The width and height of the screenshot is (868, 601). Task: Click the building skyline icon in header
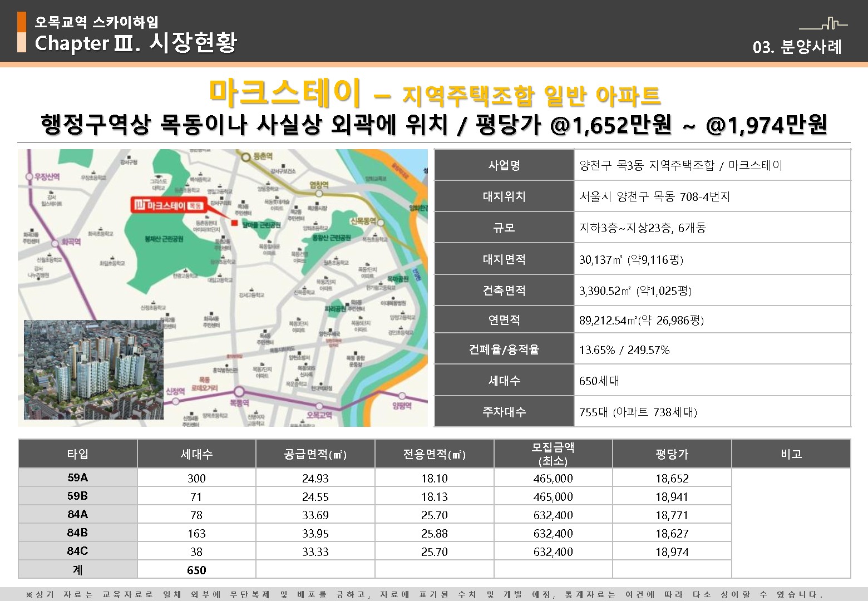coord(823,23)
